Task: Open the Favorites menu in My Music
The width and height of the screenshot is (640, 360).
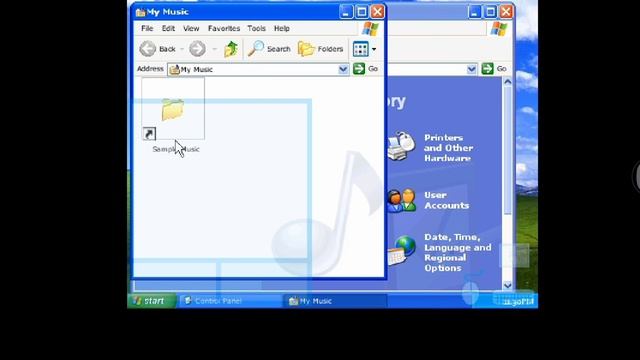Action: tap(224, 29)
